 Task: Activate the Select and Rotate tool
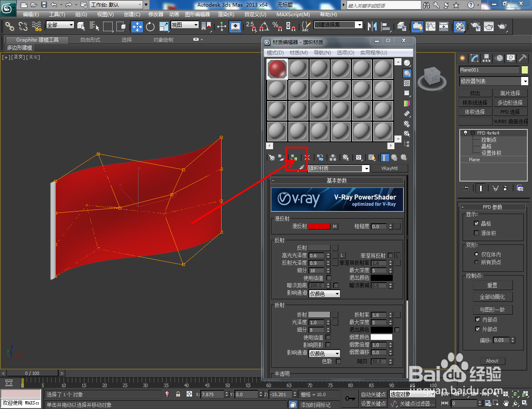tap(150, 27)
